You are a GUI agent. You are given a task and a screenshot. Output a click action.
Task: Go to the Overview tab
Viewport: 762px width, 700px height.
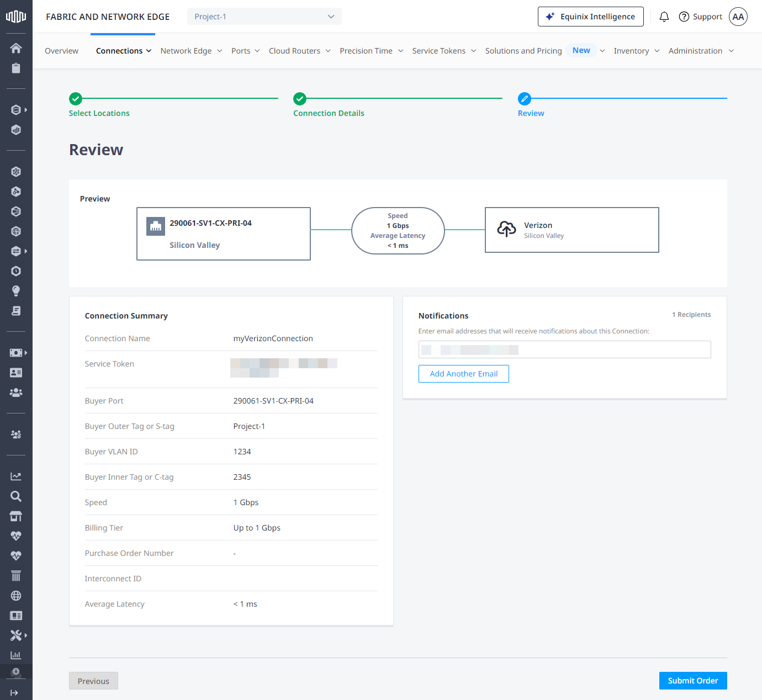(x=61, y=51)
